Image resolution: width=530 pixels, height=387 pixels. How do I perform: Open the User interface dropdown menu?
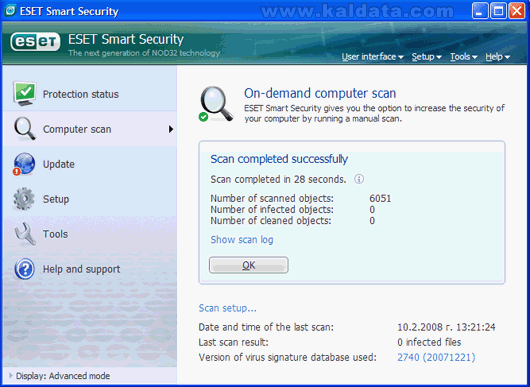(372, 57)
